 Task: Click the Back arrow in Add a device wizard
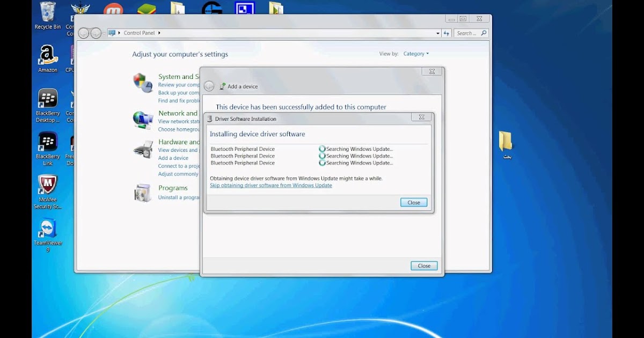click(x=209, y=86)
